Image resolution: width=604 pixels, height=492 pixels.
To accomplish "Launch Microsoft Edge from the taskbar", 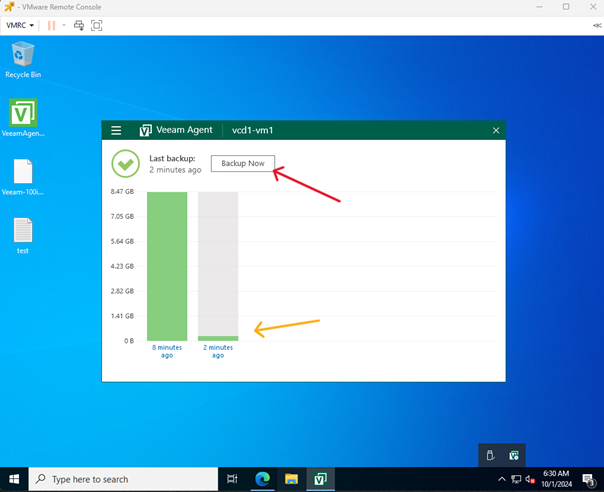I will pyautogui.click(x=262, y=479).
